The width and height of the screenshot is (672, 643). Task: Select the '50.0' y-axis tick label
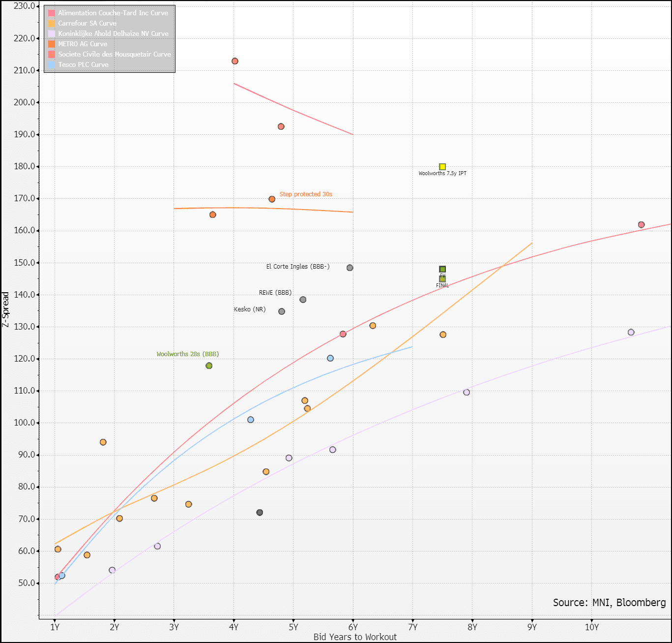point(27,583)
